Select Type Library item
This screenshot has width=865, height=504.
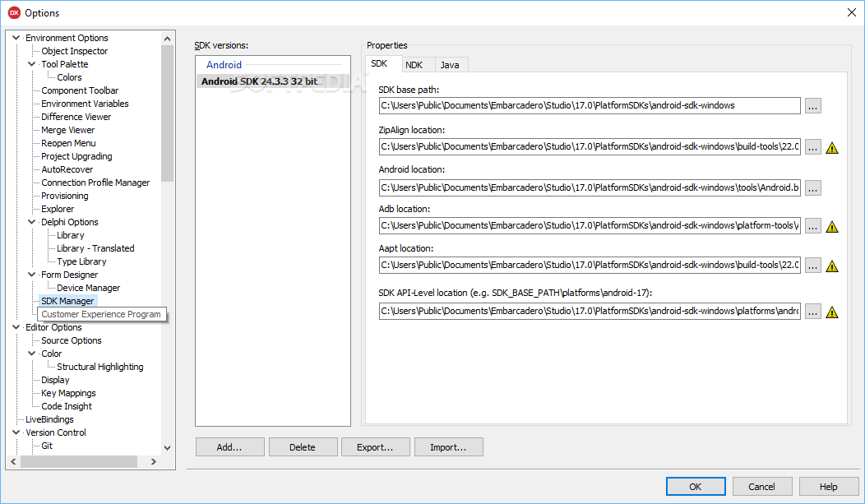81,262
